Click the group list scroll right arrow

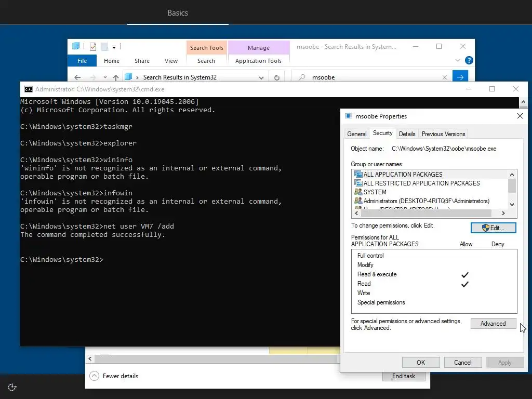(x=503, y=213)
